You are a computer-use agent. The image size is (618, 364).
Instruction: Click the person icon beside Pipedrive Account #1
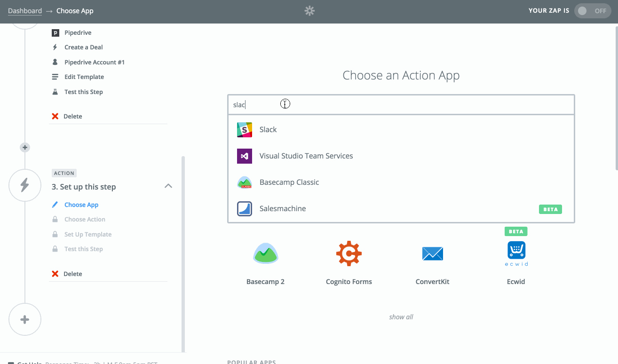[55, 62]
